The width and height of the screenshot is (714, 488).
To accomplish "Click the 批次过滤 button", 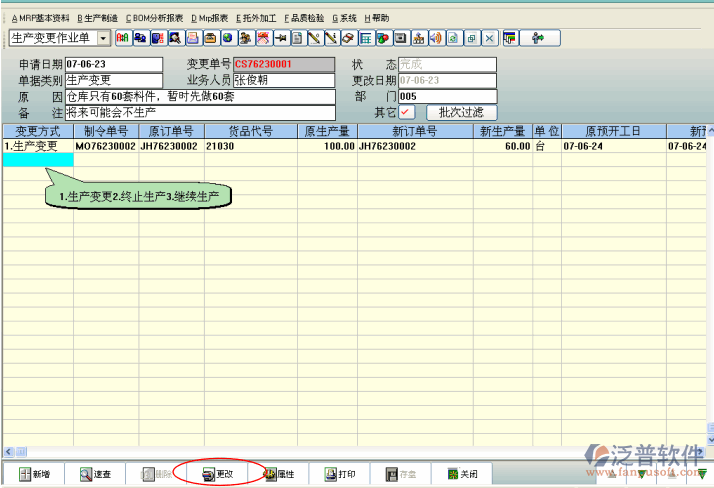I will pyautogui.click(x=461, y=112).
